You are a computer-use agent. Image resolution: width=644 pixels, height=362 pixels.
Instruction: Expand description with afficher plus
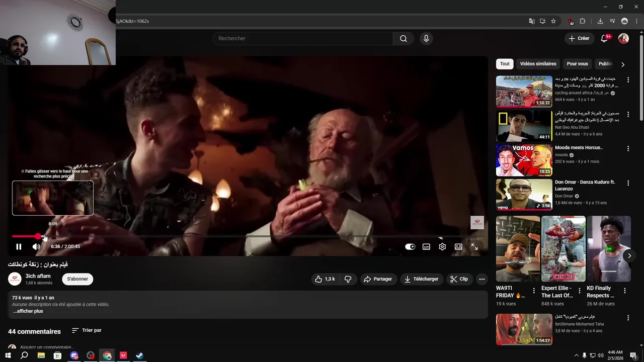(28, 311)
